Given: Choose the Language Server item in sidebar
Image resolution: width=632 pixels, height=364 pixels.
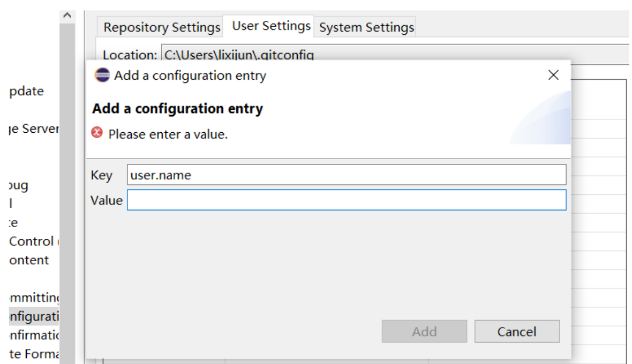Looking at the screenshot, I should point(33,129).
